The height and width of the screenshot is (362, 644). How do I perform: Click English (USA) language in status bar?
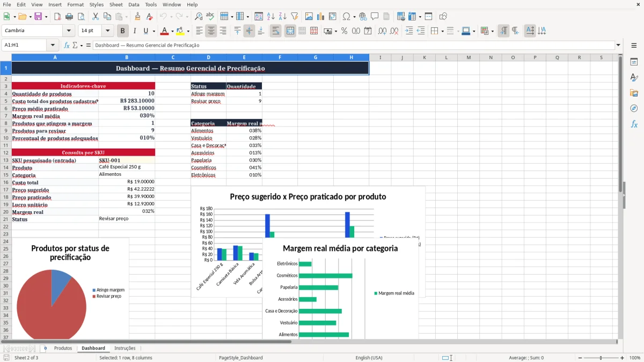369,358
